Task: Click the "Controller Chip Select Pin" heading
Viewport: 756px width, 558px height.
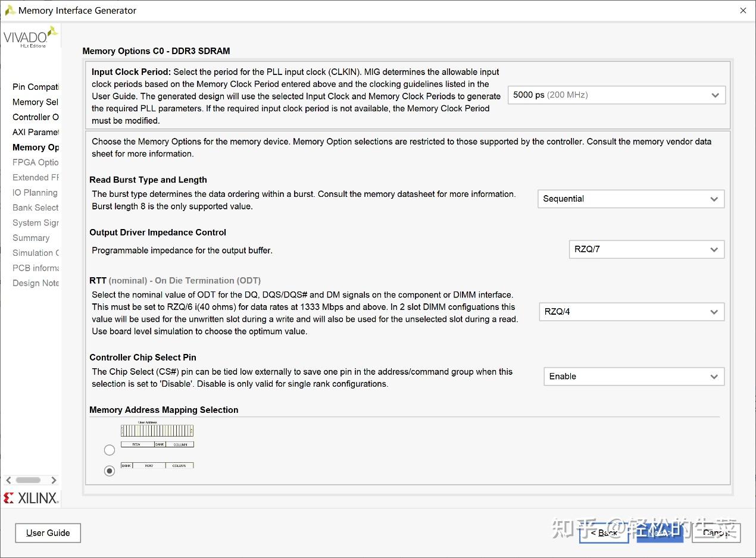Action: 143,357
